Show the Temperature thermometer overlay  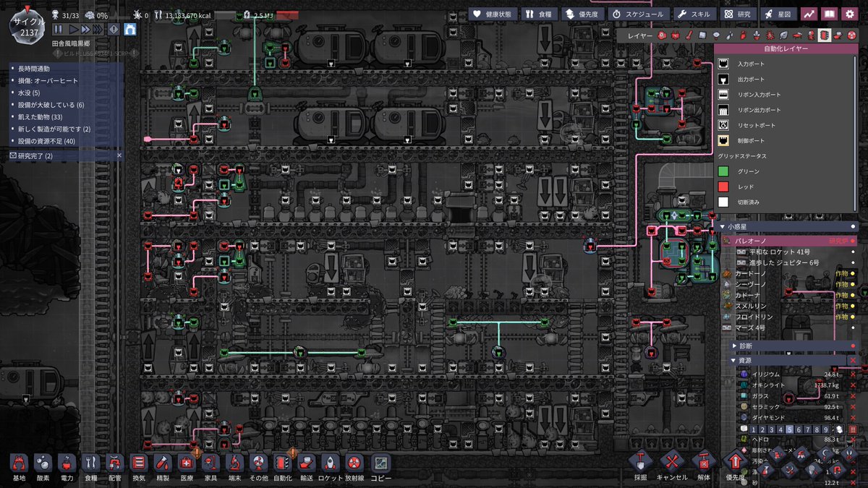pyautogui.click(x=690, y=35)
